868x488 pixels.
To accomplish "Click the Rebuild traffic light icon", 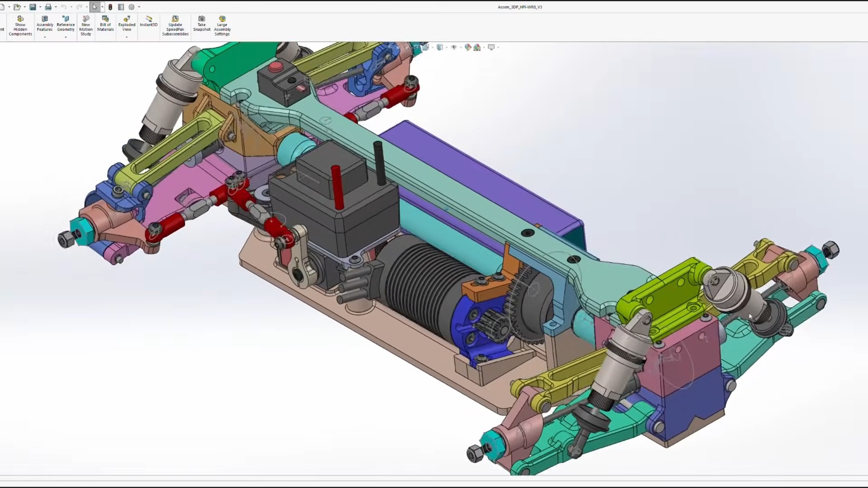I will click(x=110, y=7).
